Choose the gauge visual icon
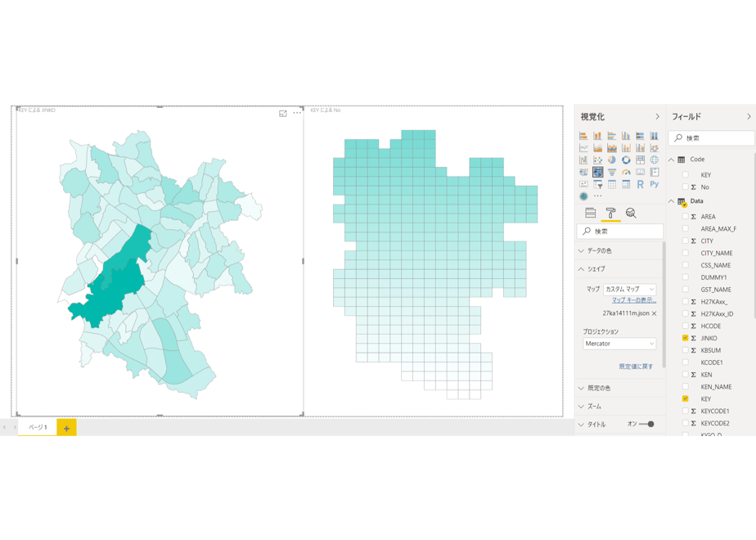Viewport: 756px width, 540px height. coord(626,172)
